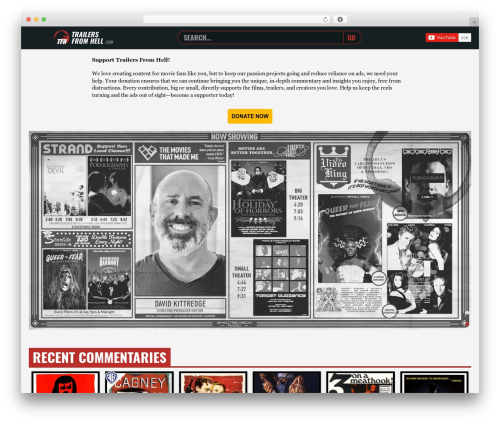This screenshot has height=423, width=500.
Task: Click the Holiday of Horrors poster
Action: click(258, 199)
